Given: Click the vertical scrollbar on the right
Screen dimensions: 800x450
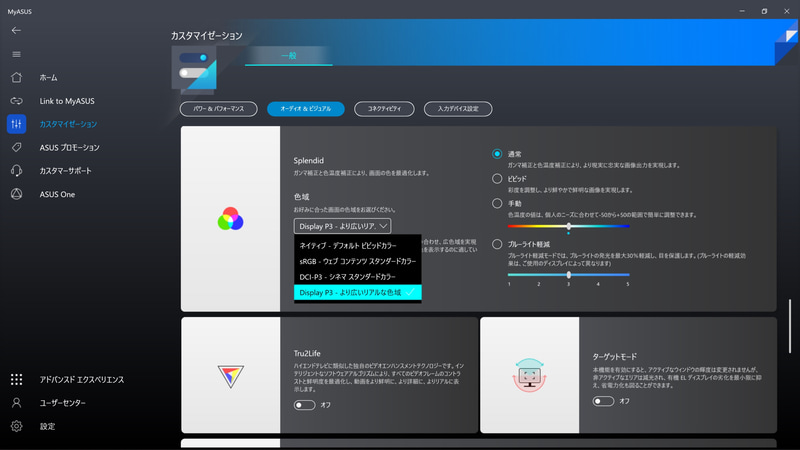Looking at the screenshot, I should (790, 327).
